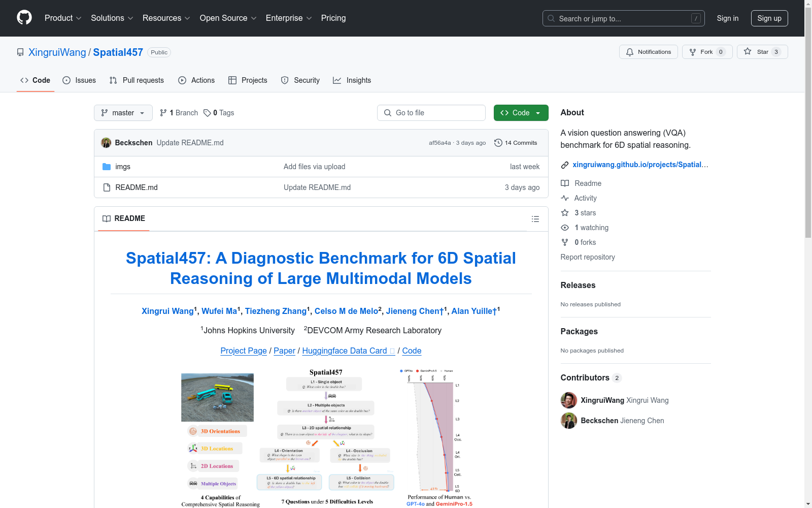Viewport: 812px width, 508px height.
Task: Open the imgs folder
Action: [x=123, y=167]
